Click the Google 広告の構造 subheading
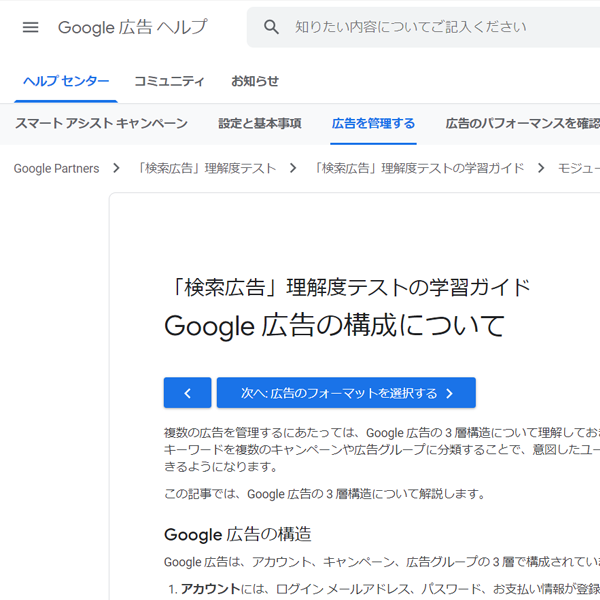 (238, 535)
